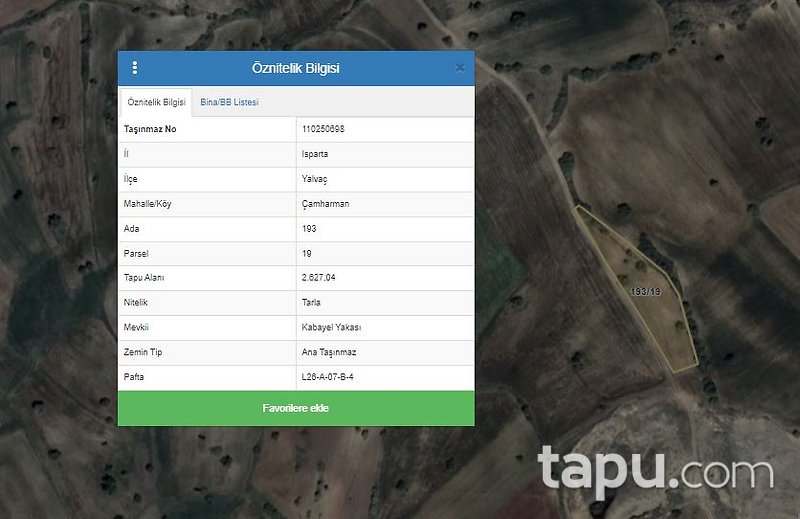Switch to the Bina/BB Listesi tab
The width and height of the screenshot is (800, 519).
click(229, 102)
